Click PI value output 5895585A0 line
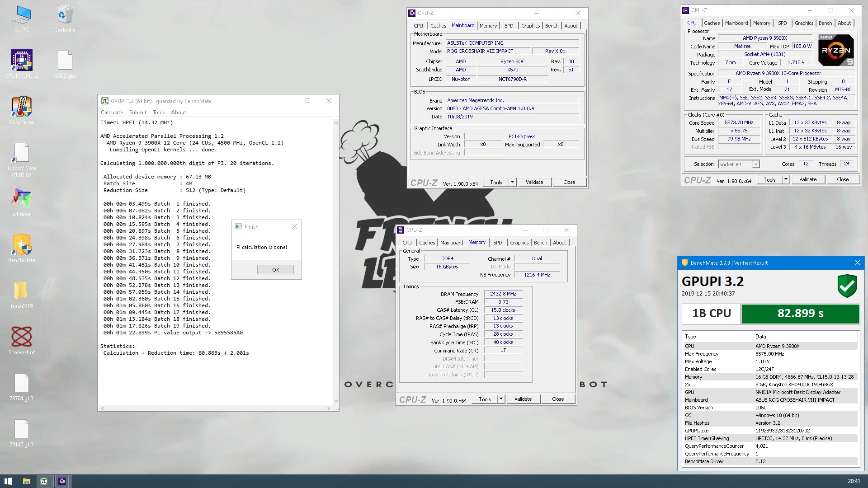 click(173, 333)
